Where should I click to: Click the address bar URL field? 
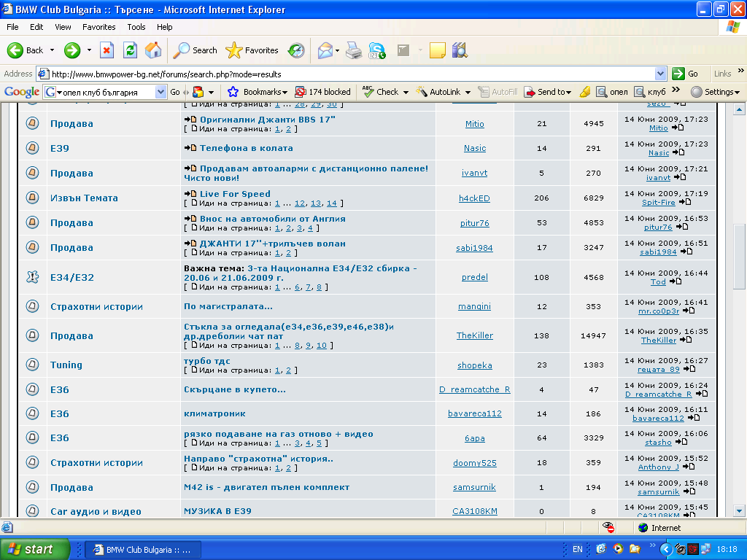click(352, 74)
